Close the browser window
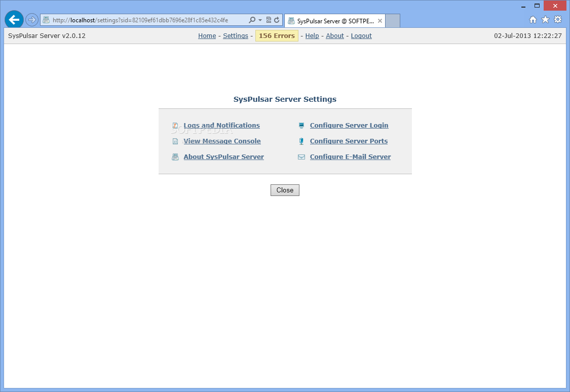The height and width of the screenshot is (392, 570). pyautogui.click(x=555, y=6)
